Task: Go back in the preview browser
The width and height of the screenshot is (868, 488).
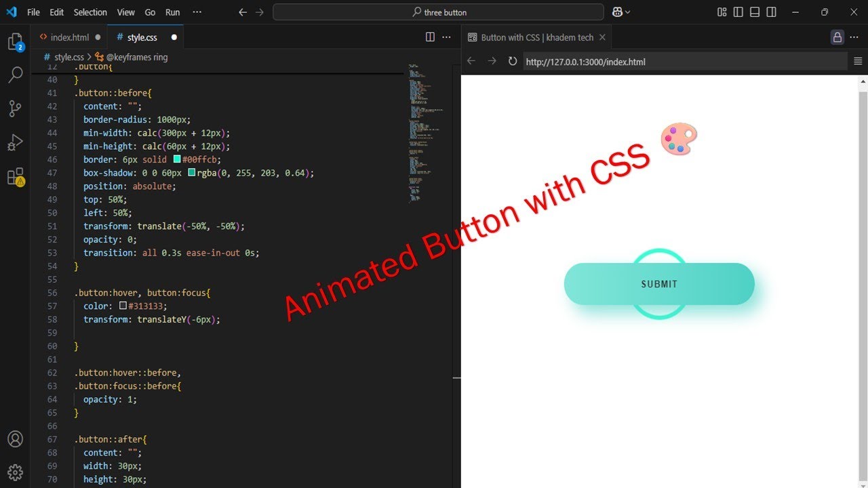Action: click(x=471, y=61)
